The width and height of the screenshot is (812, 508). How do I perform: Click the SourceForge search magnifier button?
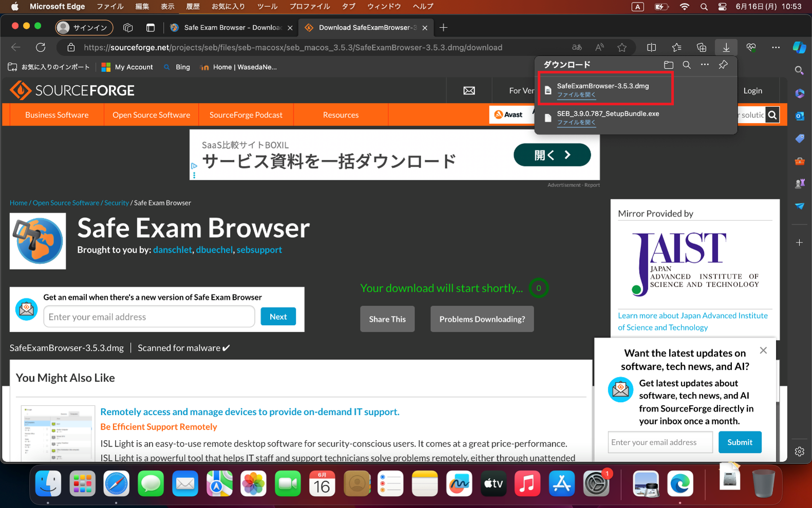[x=772, y=115]
